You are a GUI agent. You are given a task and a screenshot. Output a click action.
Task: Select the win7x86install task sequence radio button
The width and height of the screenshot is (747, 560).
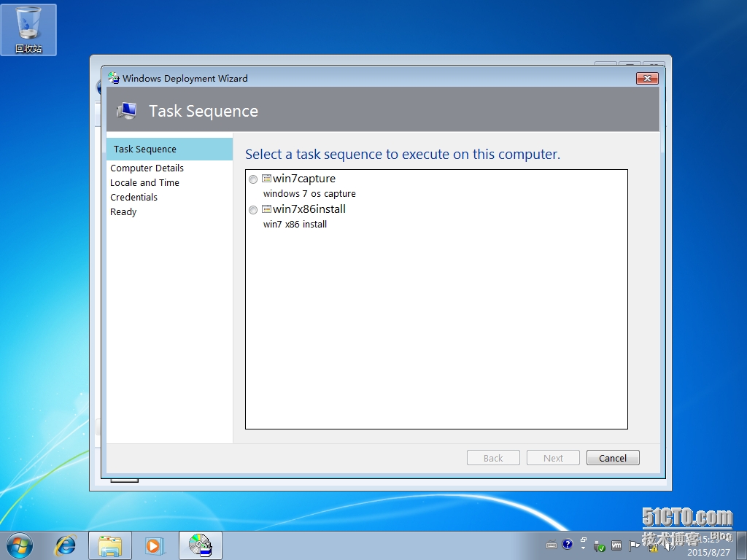pyautogui.click(x=253, y=210)
